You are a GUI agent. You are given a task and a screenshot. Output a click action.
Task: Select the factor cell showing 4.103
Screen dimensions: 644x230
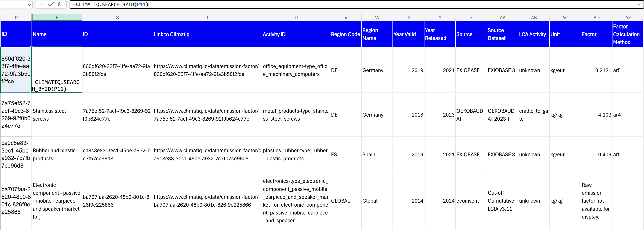point(596,115)
